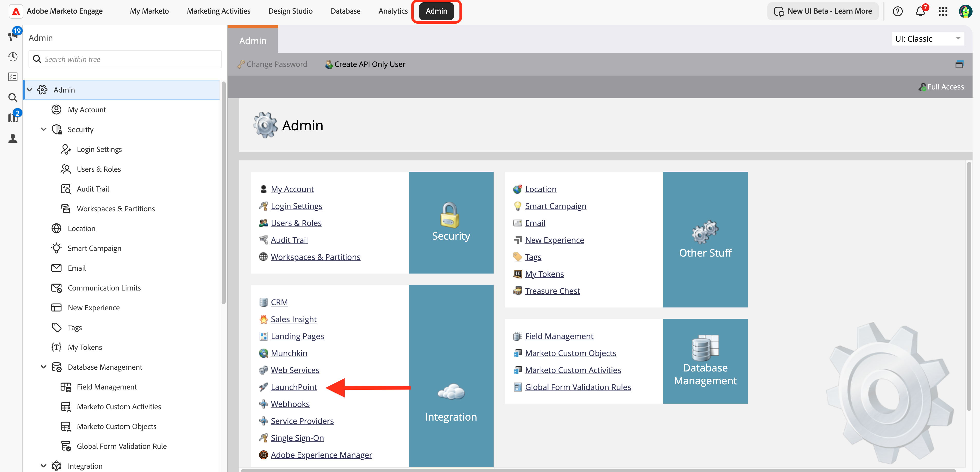Click the window restore icon in the toolbar
The height and width of the screenshot is (472, 980).
click(959, 64)
